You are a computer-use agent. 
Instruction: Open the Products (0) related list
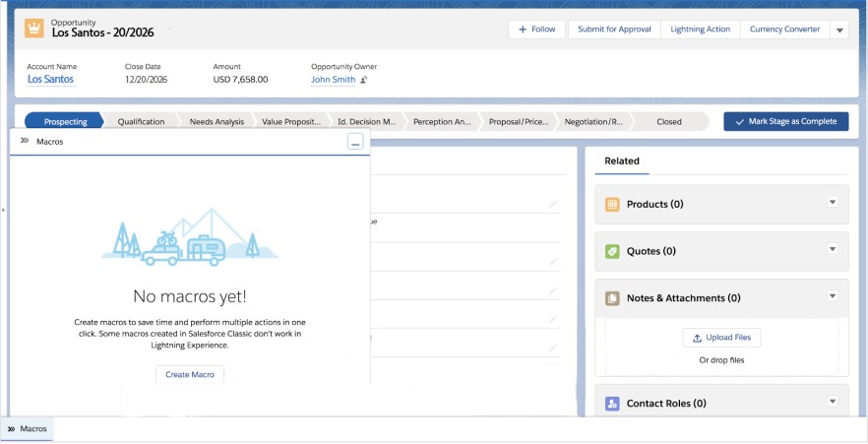pyautogui.click(x=654, y=205)
